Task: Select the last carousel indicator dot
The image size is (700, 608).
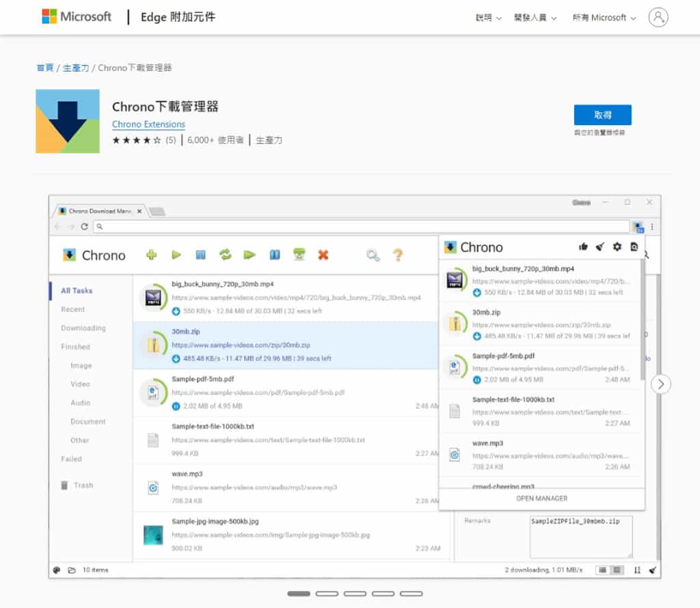Action: pyautogui.click(x=411, y=594)
